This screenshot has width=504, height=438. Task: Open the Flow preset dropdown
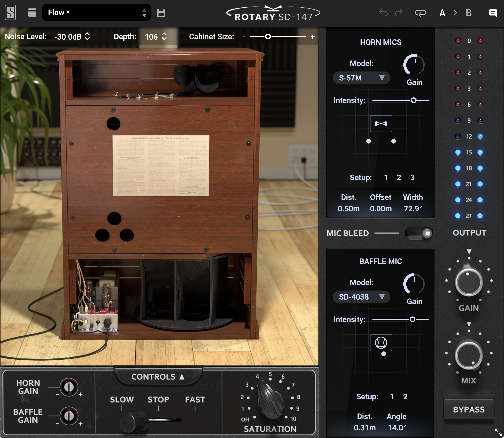pos(97,13)
